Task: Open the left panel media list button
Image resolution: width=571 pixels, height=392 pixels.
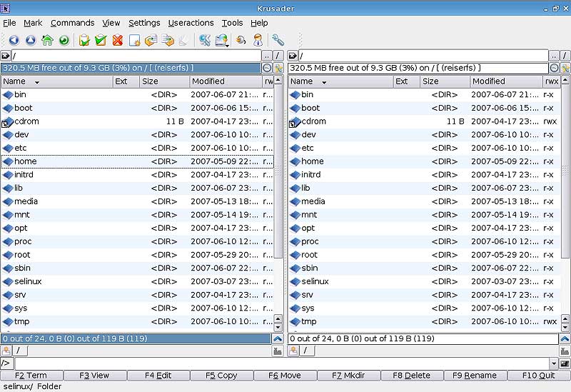Action: pos(267,68)
